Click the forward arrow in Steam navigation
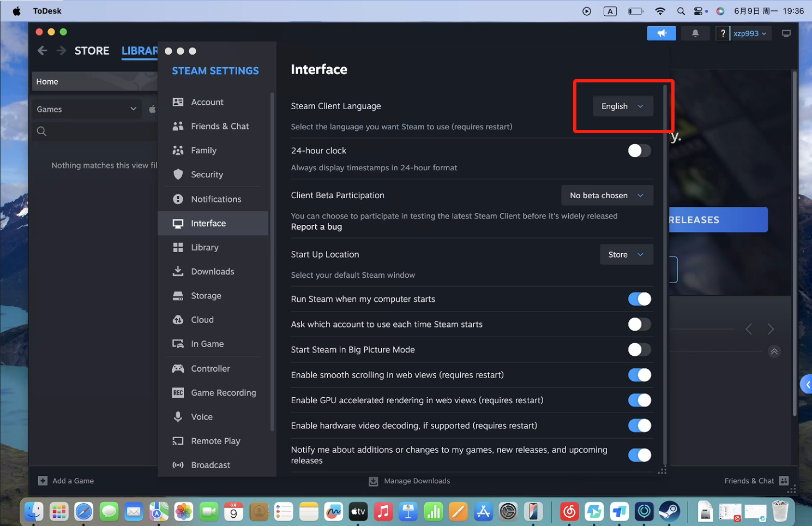Image resolution: width=812 pixels, height=526 pixels. coord(62,51)
